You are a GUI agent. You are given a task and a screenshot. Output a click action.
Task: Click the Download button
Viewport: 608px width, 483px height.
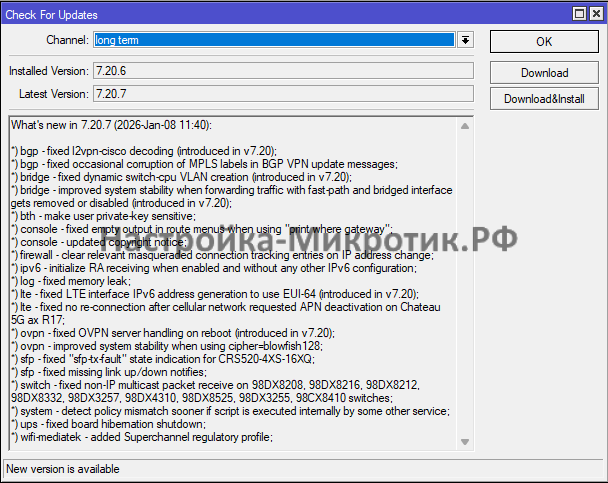coord(544,72)
